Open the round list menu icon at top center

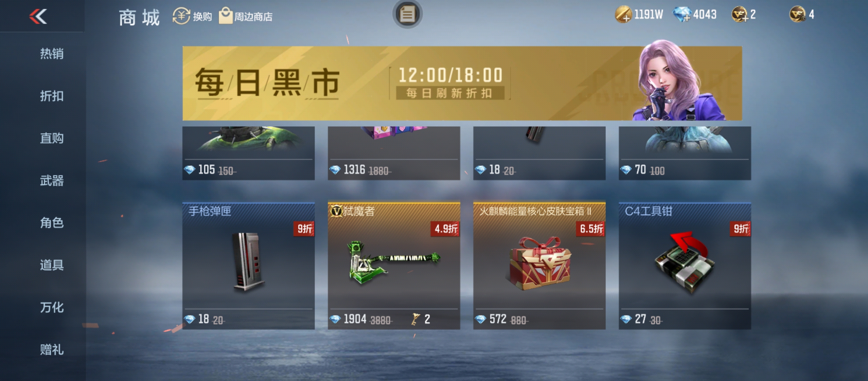click(x=407, y=14)
